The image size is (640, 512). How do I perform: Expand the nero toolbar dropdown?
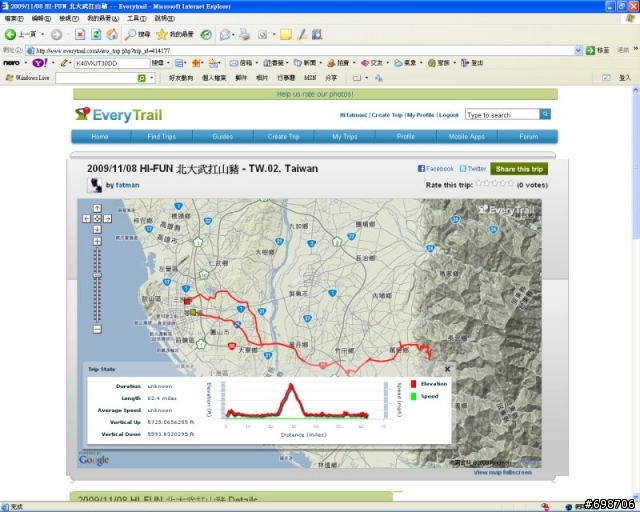click(25, 63)
